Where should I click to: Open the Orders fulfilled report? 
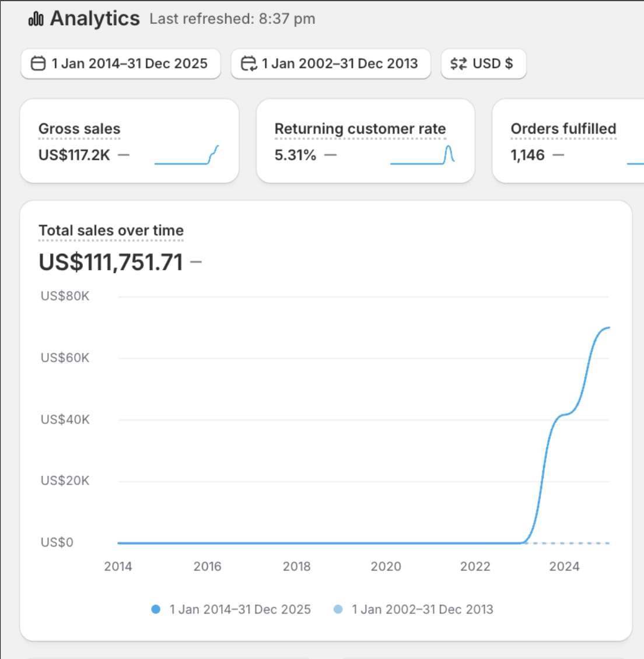(563, 129)
